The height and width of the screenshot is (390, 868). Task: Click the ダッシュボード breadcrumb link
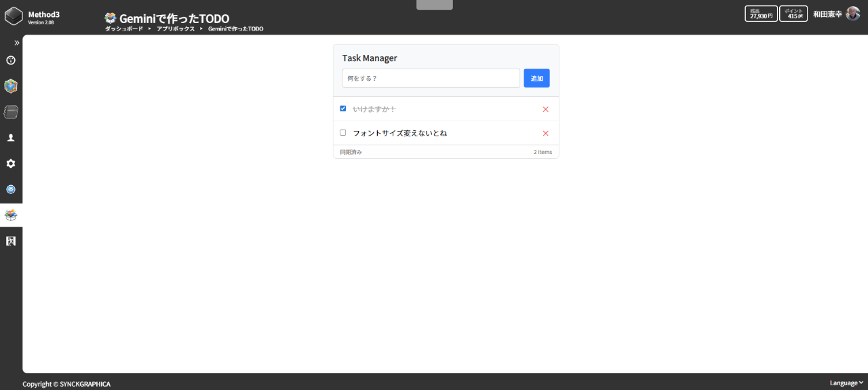(124, 29)
